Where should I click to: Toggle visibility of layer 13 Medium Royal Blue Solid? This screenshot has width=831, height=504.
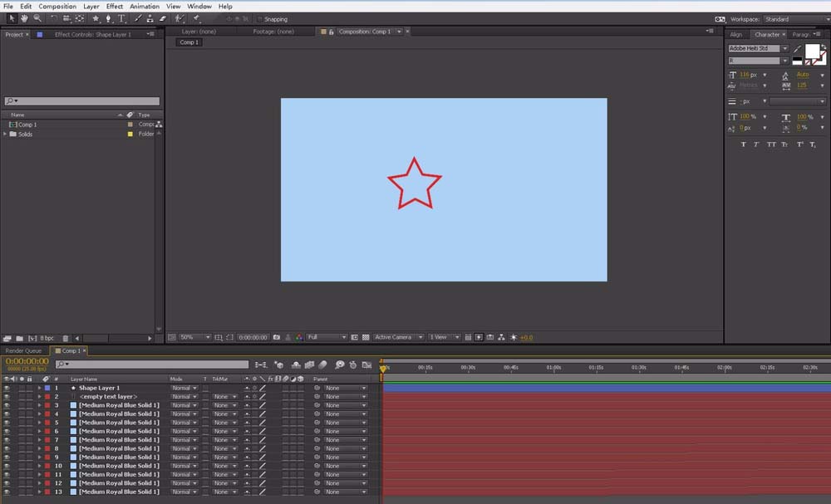7,492
